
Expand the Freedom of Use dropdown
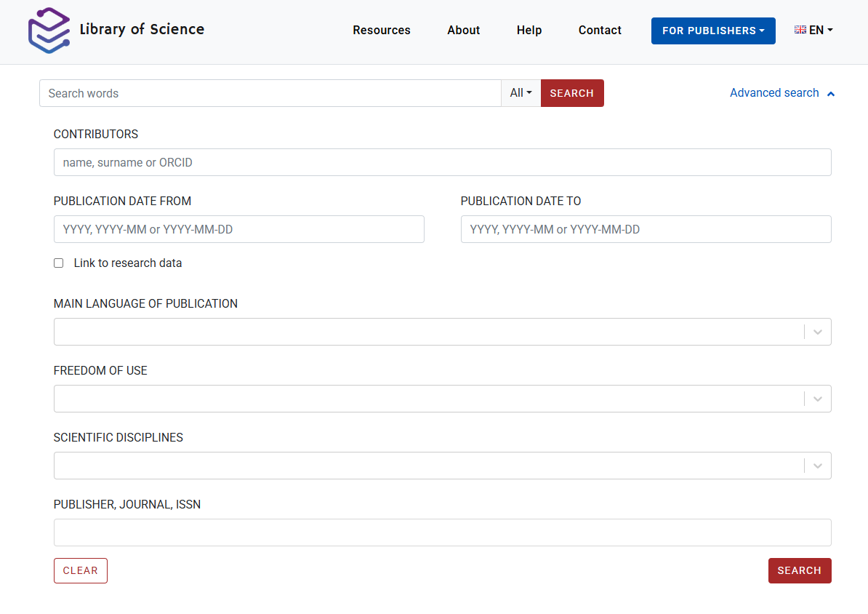817,399
